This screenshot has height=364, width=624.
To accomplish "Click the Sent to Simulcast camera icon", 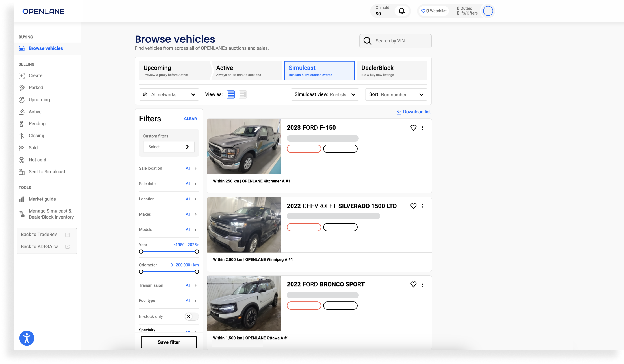I will [22, 172].
